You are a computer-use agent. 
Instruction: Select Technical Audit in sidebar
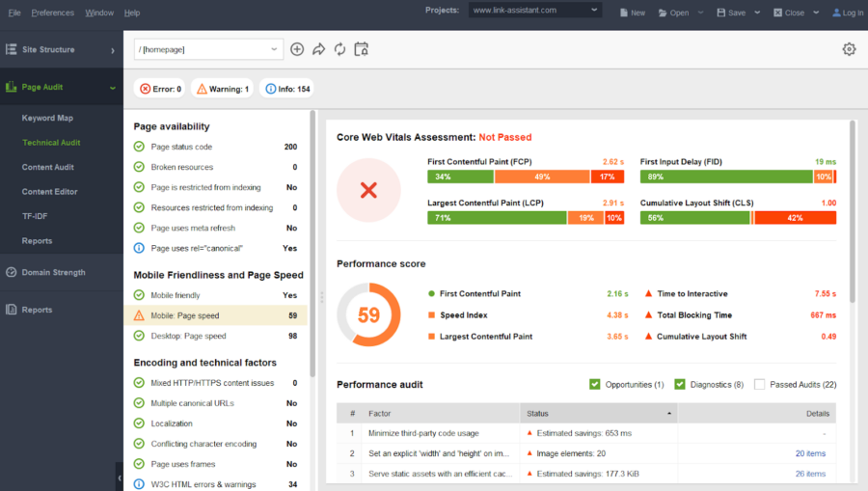click(51, 142)
